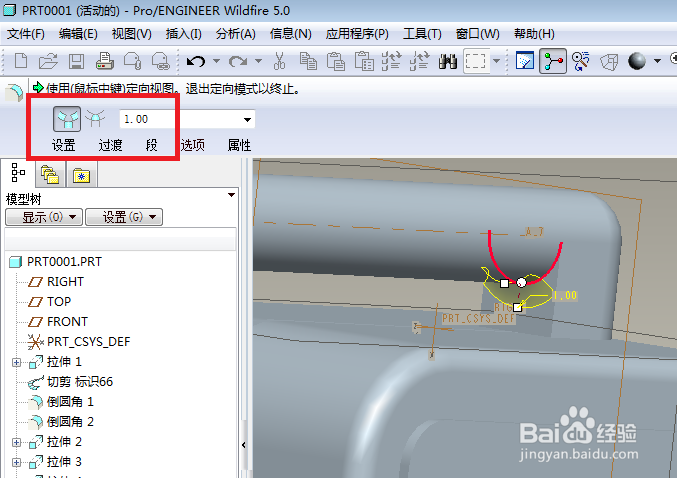The image size is (677, 478).
Task: Click the send mail with link icon
Action: click(x=160, y=61)
